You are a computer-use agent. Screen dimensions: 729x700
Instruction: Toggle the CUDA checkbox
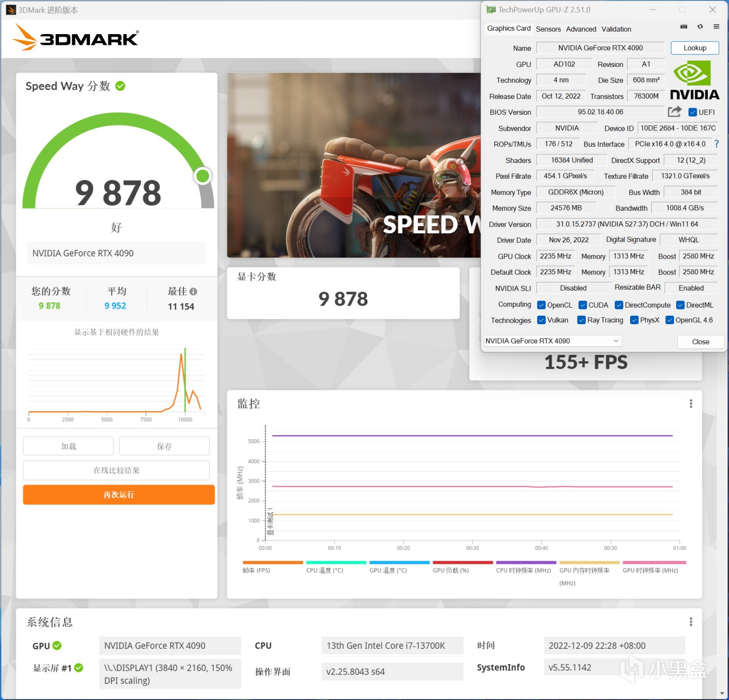click(x=583, y=305)
